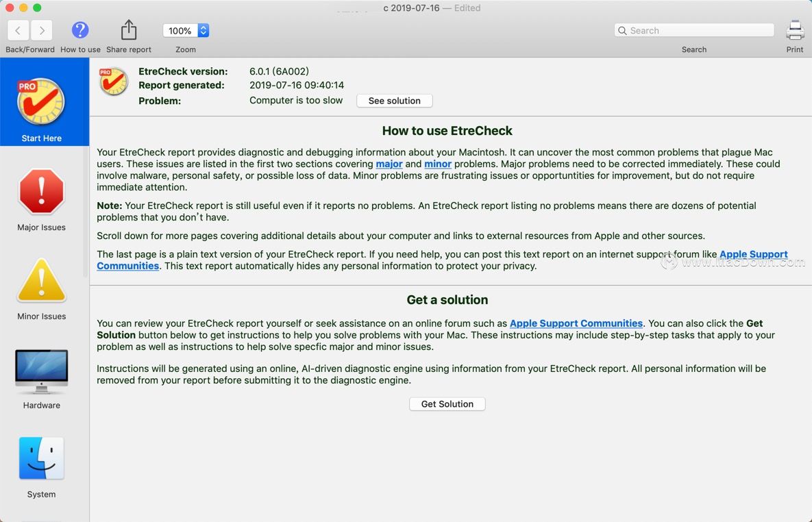
Task: Open the System section in sidebar
Action: (x=41, y=458)
